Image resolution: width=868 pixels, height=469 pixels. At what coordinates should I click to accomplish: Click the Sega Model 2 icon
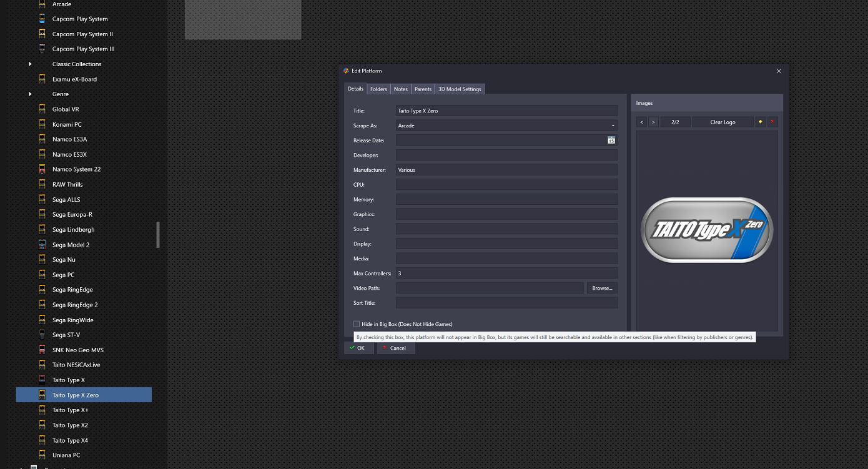point(42,245)
